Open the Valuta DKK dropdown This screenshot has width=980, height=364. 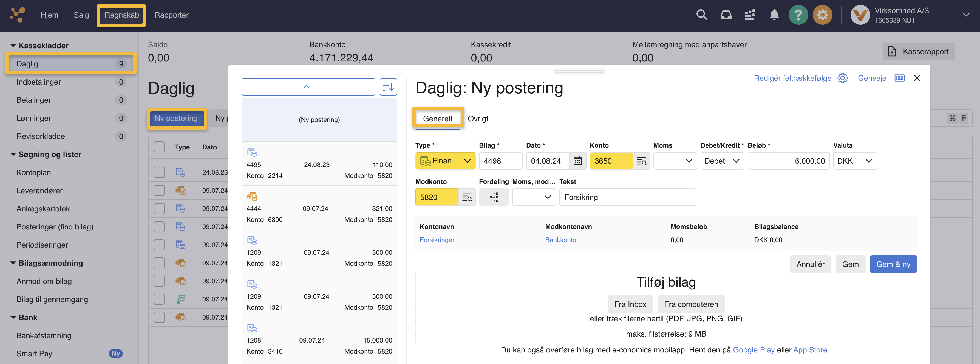click(x=855, y=161)
